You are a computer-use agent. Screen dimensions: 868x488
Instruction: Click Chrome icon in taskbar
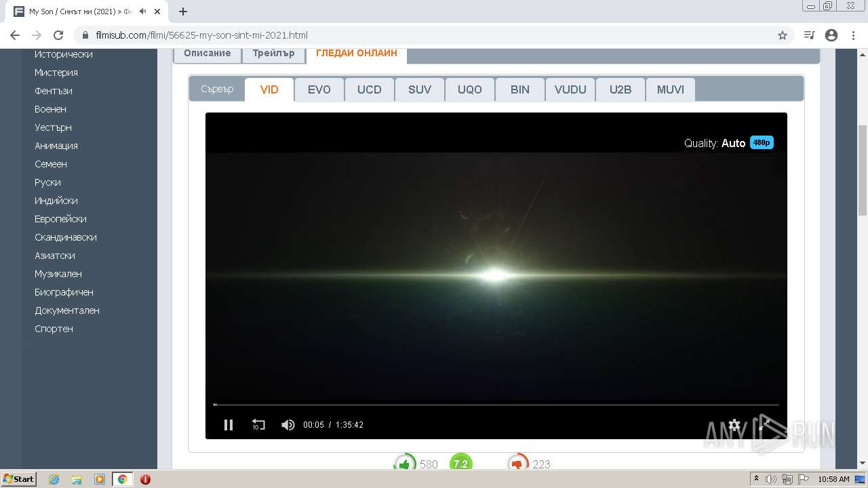click(123, 479)
